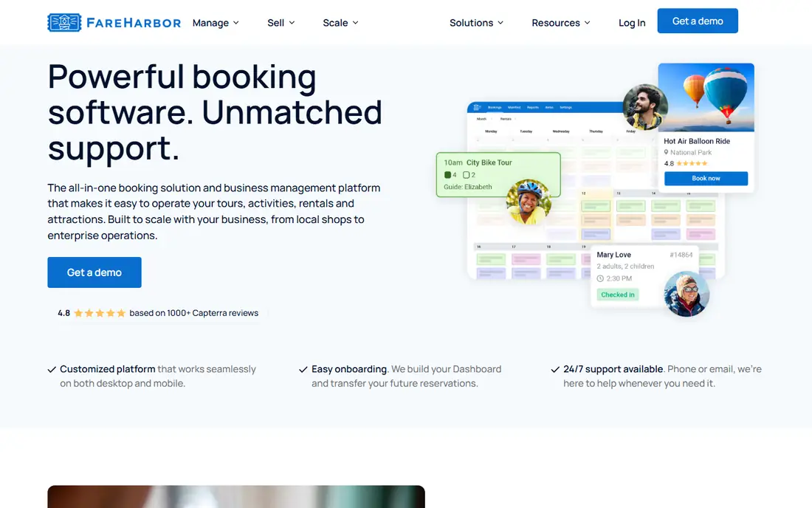Click the dashboard mockup logo icon
The width and height of the screenshot is (812, 508).
[477, 107]
